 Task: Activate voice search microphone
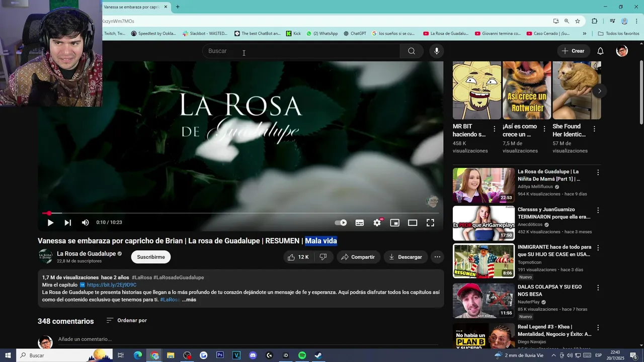click(x=437, y=51)
